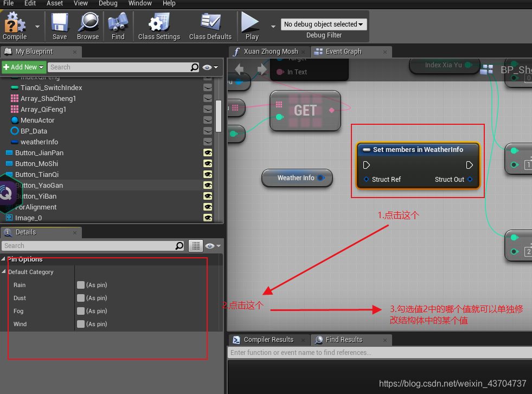Toggle visibility eye for Button_YaoGan
The image size is (532, 394).
point(208,186)
